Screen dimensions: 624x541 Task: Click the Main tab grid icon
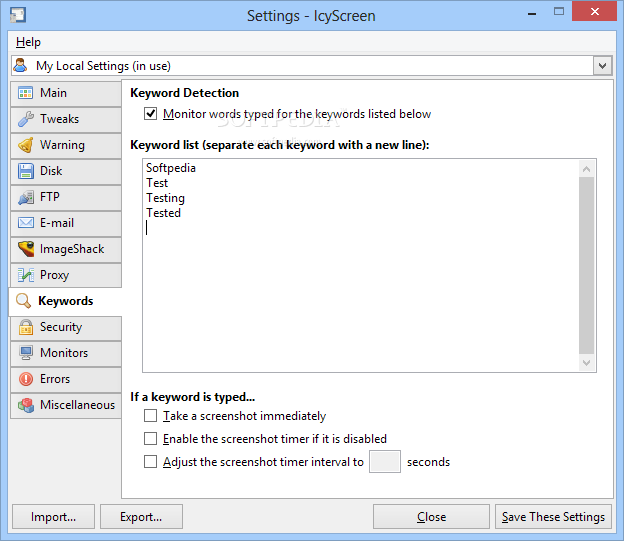pyautogui.click(x=25, y=93)
